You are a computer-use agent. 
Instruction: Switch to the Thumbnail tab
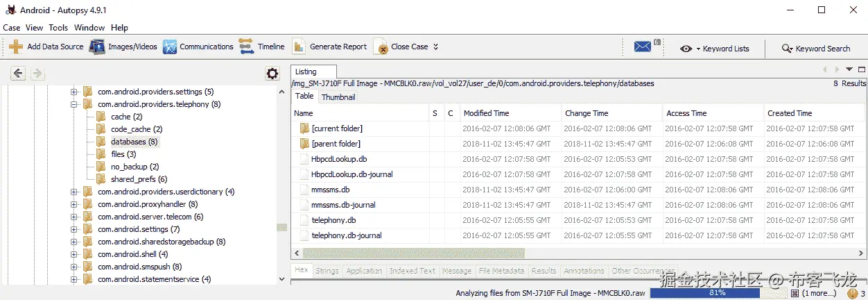[338, 97]
